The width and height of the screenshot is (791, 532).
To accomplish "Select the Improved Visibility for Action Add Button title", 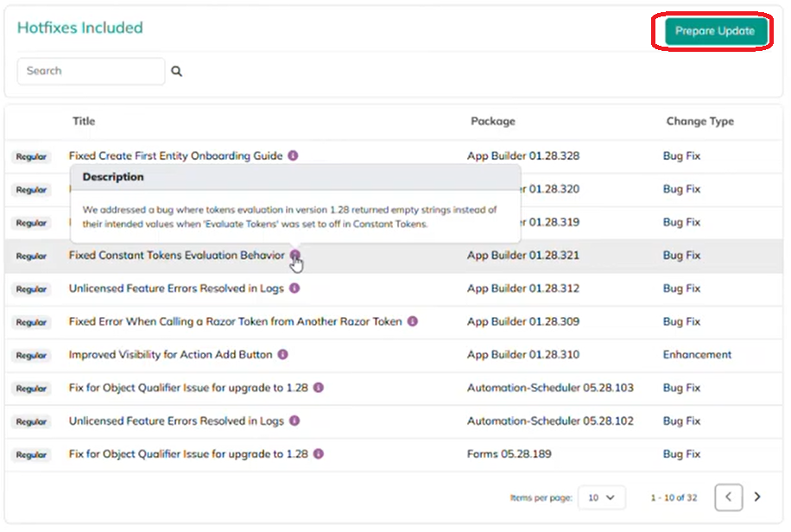I will (170, 355).
